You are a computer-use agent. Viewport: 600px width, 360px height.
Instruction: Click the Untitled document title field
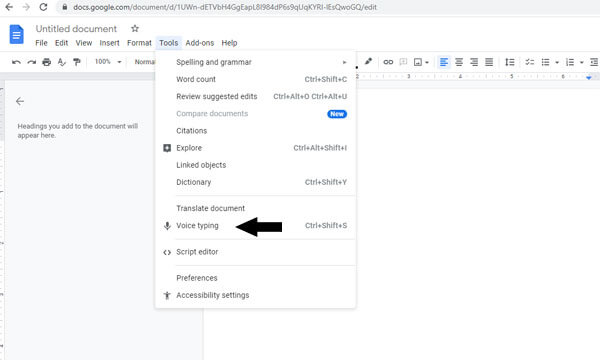(76, 29)
